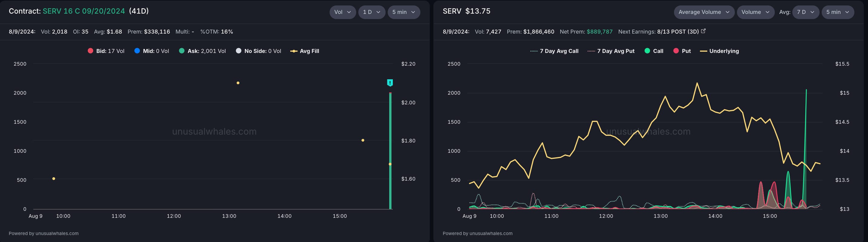Toggle the Mid series in the legend
Screen dimensions: 868x242
152,51
